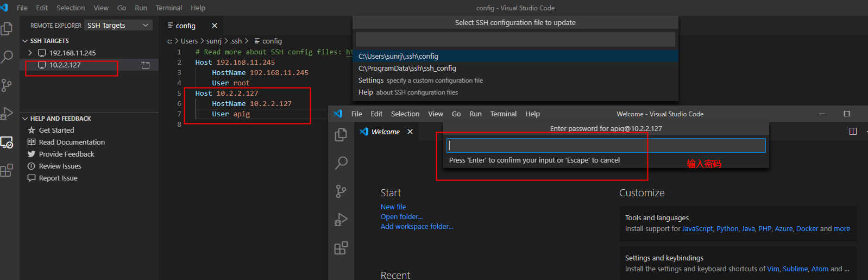Open Search icon in Welcome window
This screenshot has width=868, height=280.
click(x=341, y=163)
